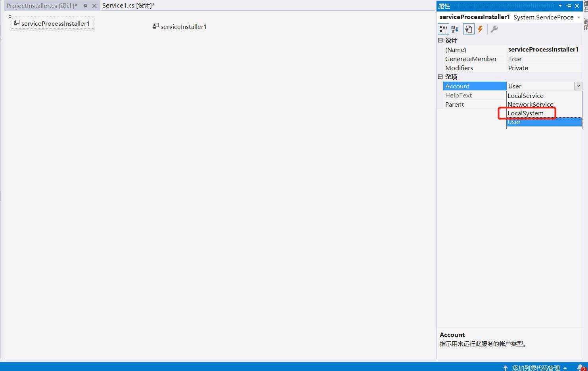Click the serviceProcessInstaller1 component icon
The image size is (588, 371).
coord(17,23)
